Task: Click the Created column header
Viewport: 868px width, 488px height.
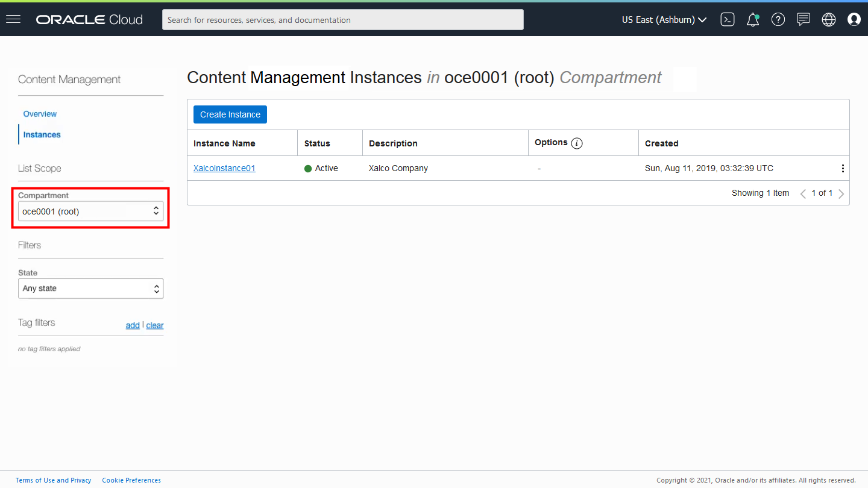Action: coord(662,143)
